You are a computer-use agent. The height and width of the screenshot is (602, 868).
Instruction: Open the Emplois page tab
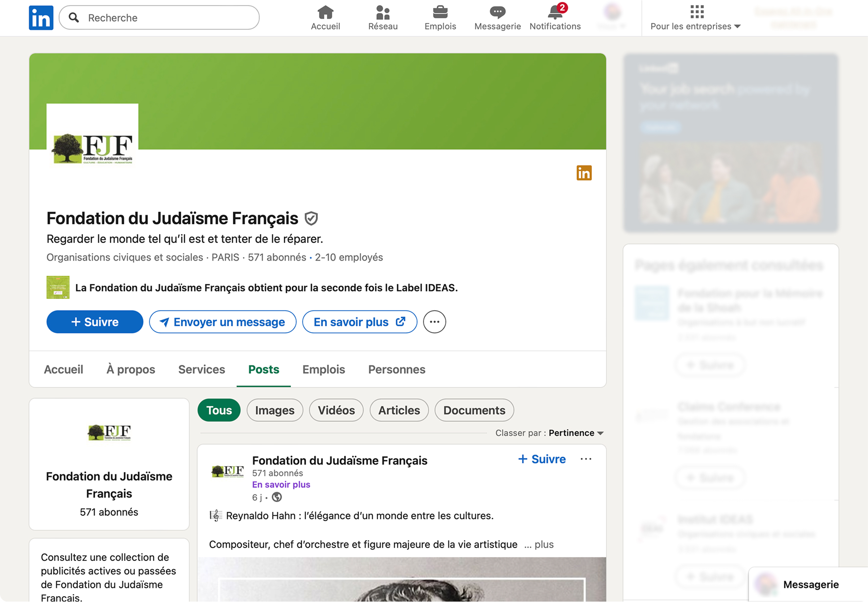pyautogui.click(x=324, y=369)
